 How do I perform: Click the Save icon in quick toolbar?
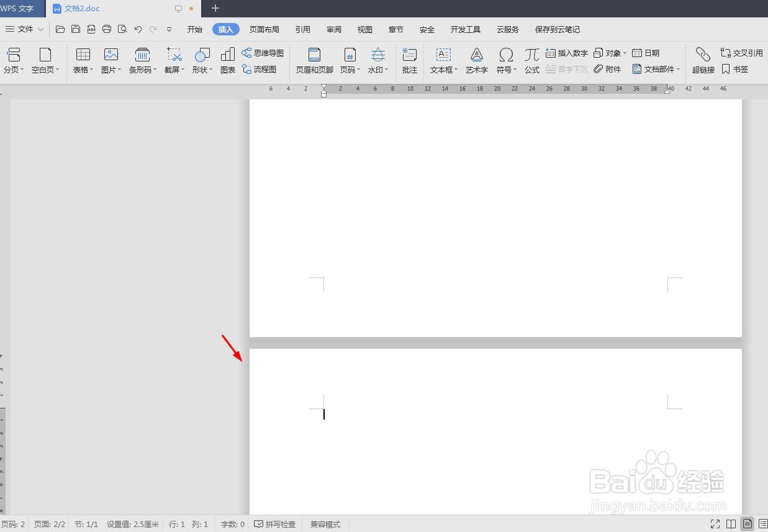[76, 29]
